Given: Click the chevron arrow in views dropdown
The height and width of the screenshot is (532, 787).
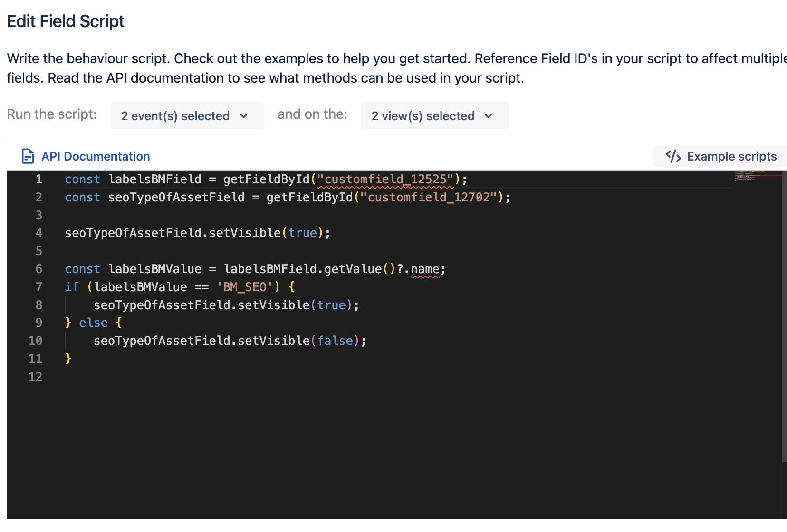Looking at the screenshot, I should click(x=488, y=116).
